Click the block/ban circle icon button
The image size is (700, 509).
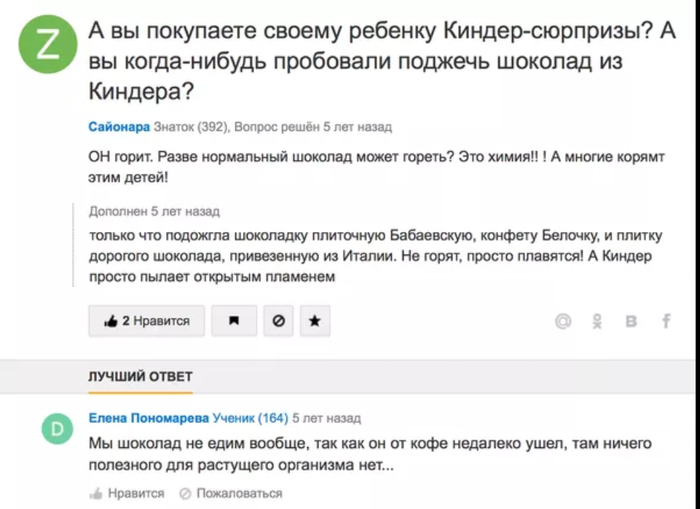pos(279,321)
